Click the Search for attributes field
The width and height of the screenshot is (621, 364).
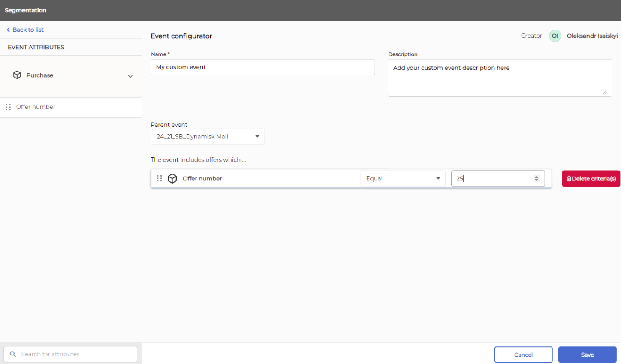(70, 354)
